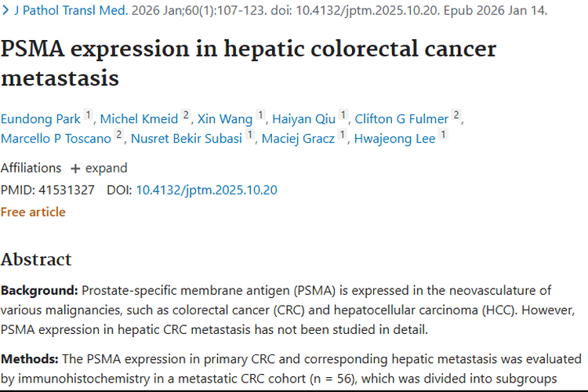Select author Michel Kmeid
Viewport: 588px width, 392px height.
(139, 119)
